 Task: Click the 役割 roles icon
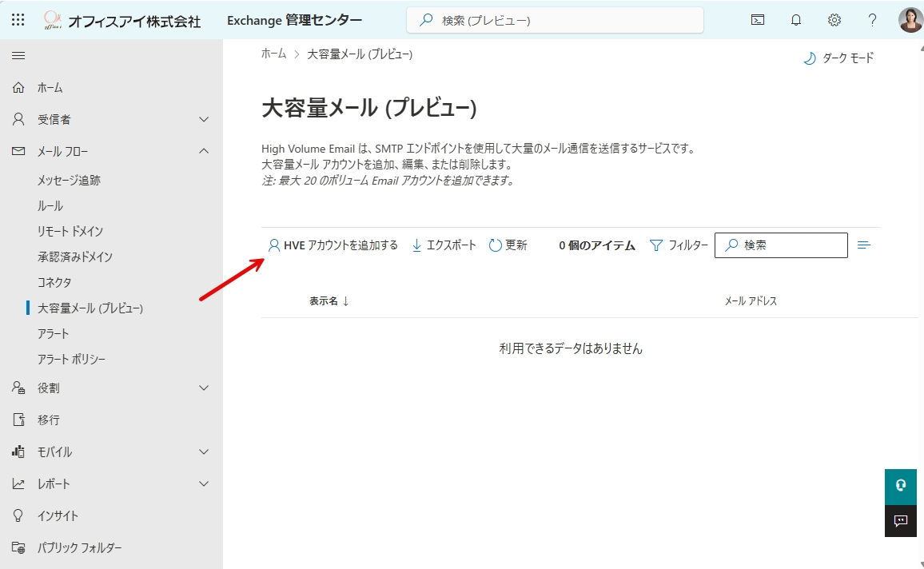pyautogui.click(x=18, y=388)
